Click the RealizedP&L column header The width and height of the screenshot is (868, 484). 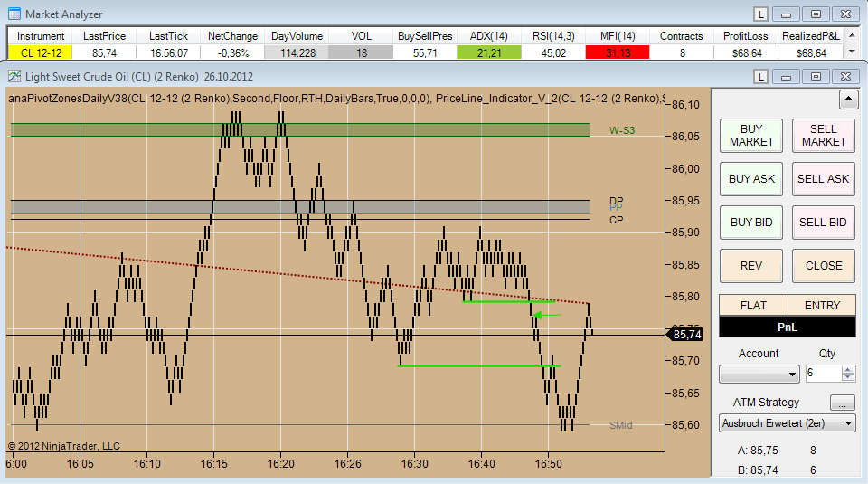point(811,36)
